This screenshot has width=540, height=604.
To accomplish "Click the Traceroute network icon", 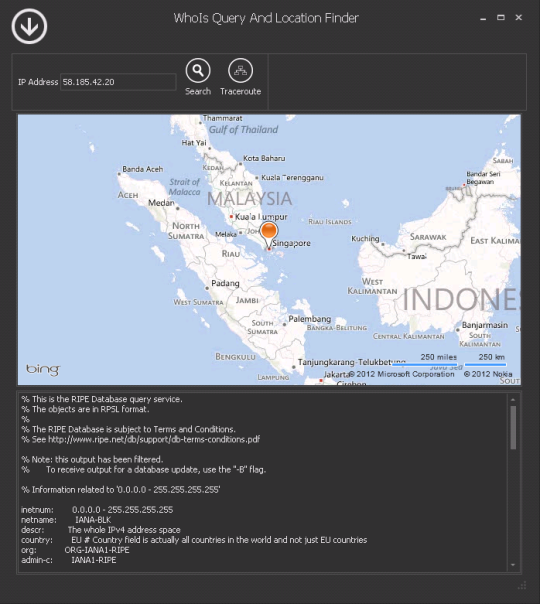I will [x=240, y=70].
